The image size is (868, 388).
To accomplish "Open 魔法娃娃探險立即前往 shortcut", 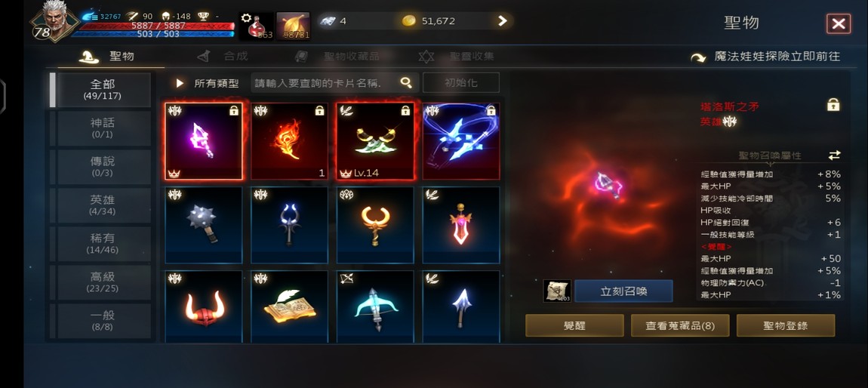I will (x=765, y=57).
